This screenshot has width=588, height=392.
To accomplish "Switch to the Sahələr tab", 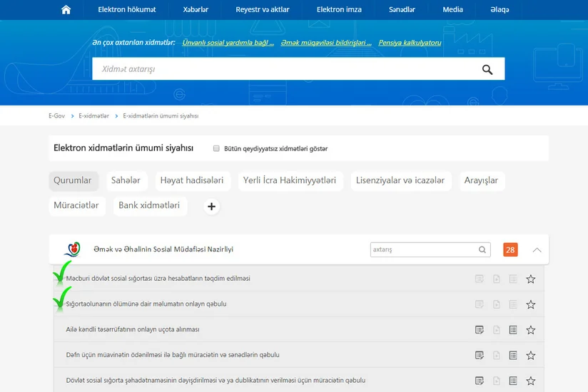I will click(127, 181).
